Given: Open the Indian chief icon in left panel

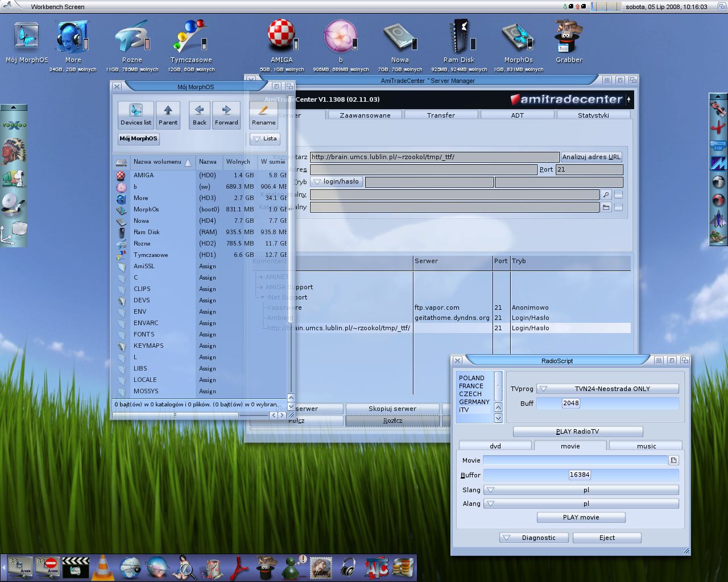Looking at the screenshot, I should (14, 151).
